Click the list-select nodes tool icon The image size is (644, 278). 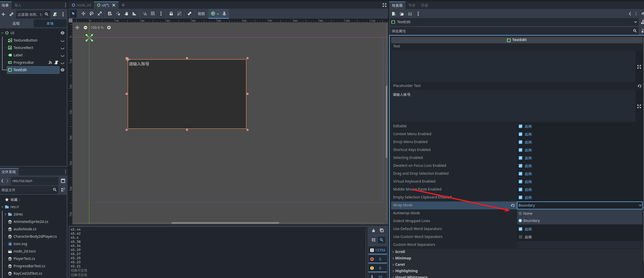110,14
